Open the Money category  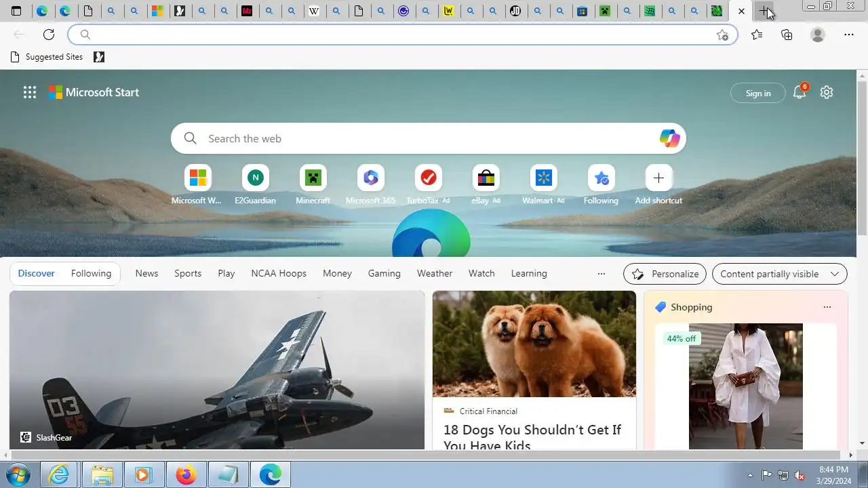tap(337, 274)
